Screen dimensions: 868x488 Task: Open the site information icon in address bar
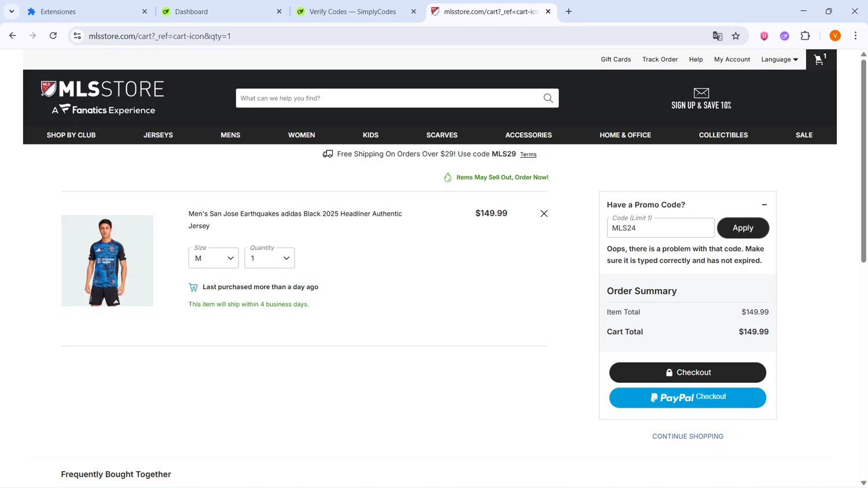point(77,36)
